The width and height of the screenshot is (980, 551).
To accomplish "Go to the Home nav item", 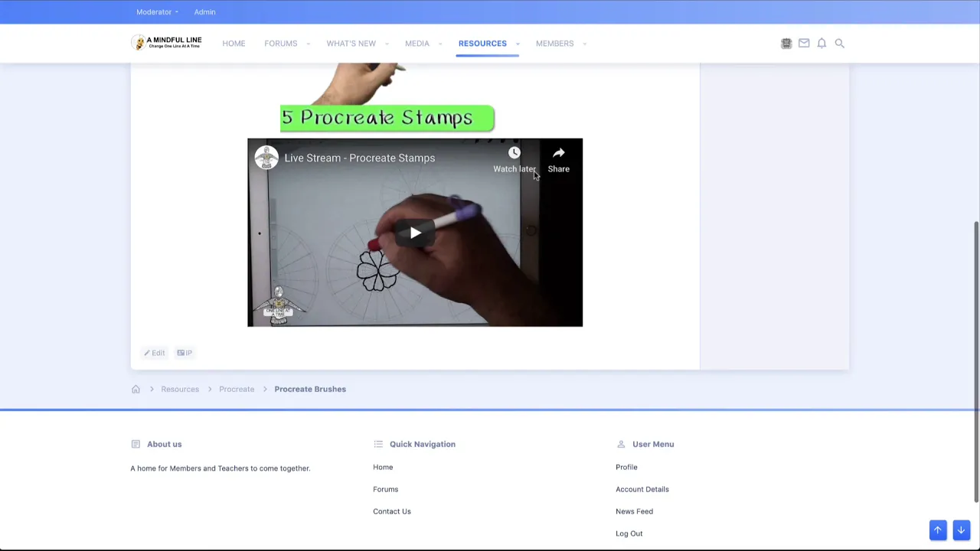I will point(234,44).
